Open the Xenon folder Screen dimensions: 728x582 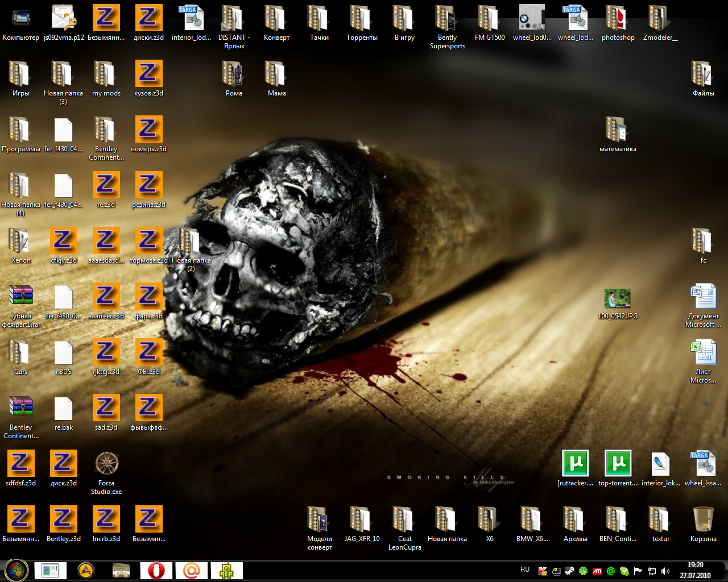(21, 247)
